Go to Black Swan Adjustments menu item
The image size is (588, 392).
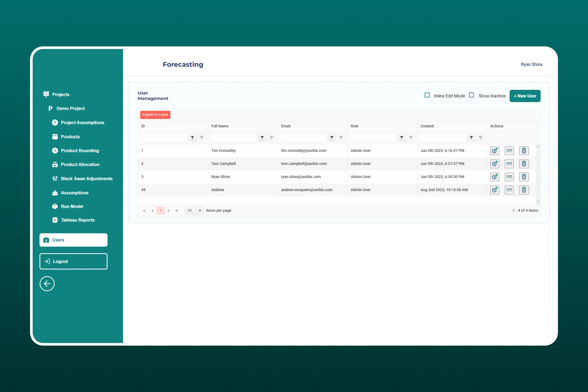point(87,178)
